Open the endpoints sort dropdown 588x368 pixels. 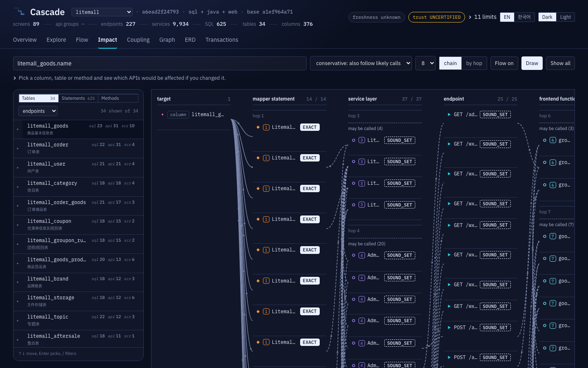(38, 111)
